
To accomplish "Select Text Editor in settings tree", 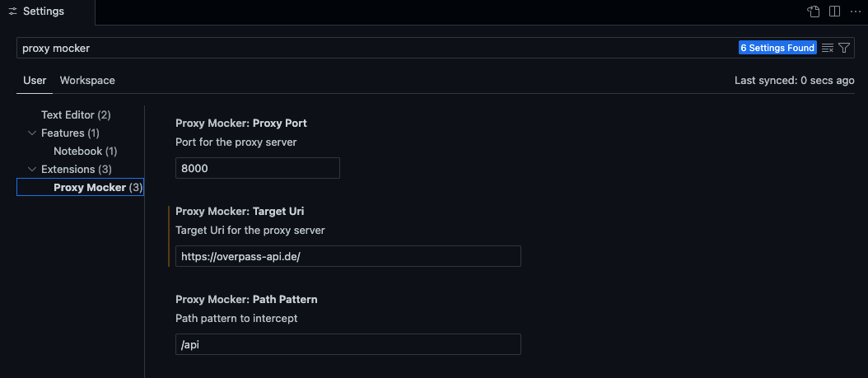I will tap(75, 115).
